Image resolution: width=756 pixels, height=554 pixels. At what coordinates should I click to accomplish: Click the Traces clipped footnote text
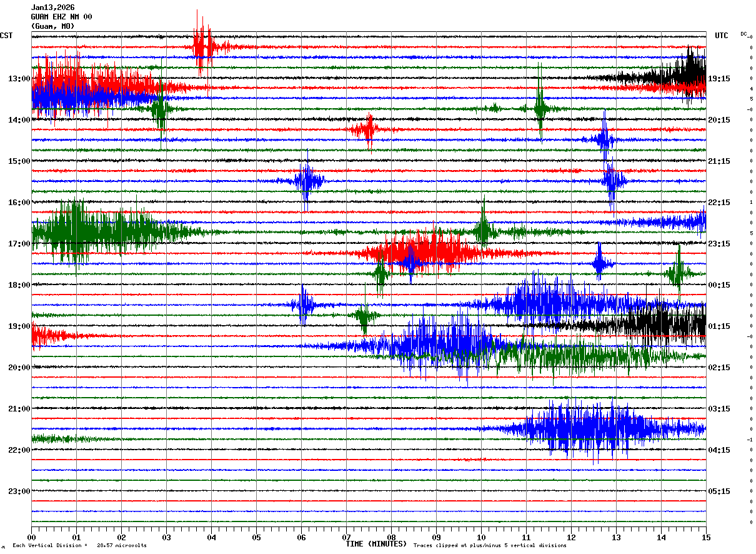[490, 546]
